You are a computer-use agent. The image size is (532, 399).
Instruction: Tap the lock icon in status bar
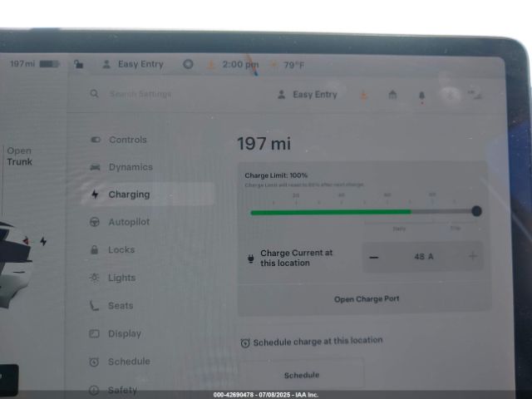[x=78, y=64]
